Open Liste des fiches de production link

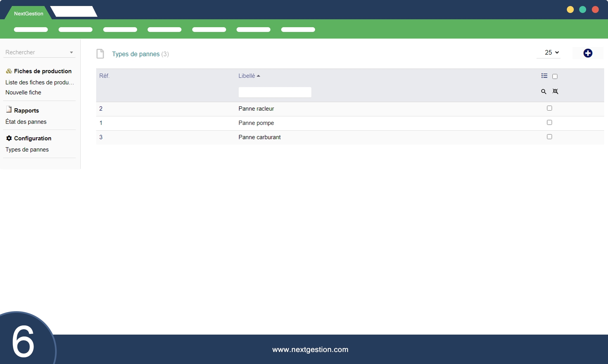tap(39, 82)
